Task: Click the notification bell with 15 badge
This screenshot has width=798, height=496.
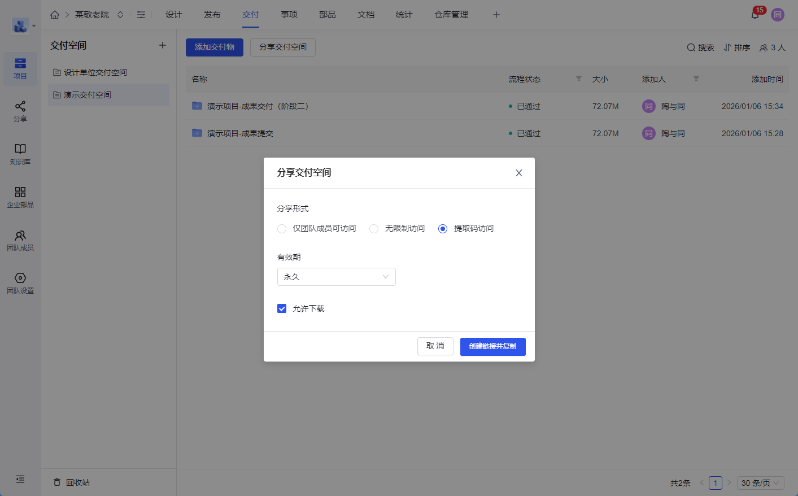Action: (755, 15)
